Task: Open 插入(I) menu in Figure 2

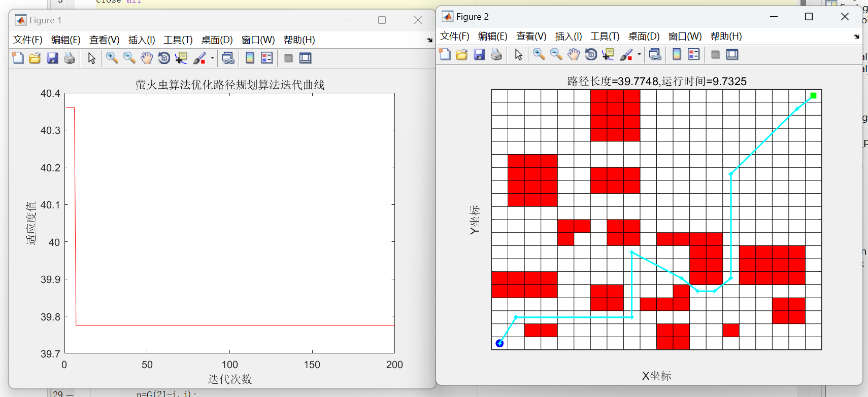Action: click(x=568, y=37)
